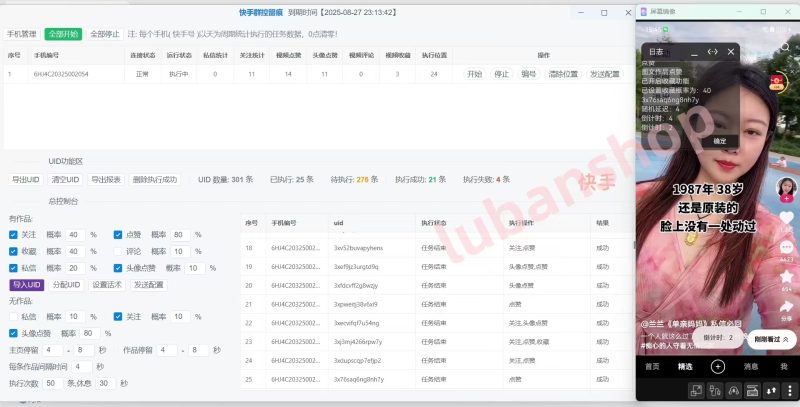800x407 pixels.
Task: Click 编号 in the device row
Action: click(x=529, y=74)
